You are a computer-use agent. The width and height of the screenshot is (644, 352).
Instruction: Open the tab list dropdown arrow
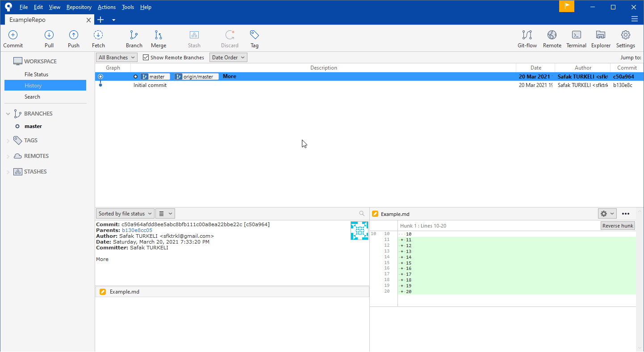tap(114, 20)
